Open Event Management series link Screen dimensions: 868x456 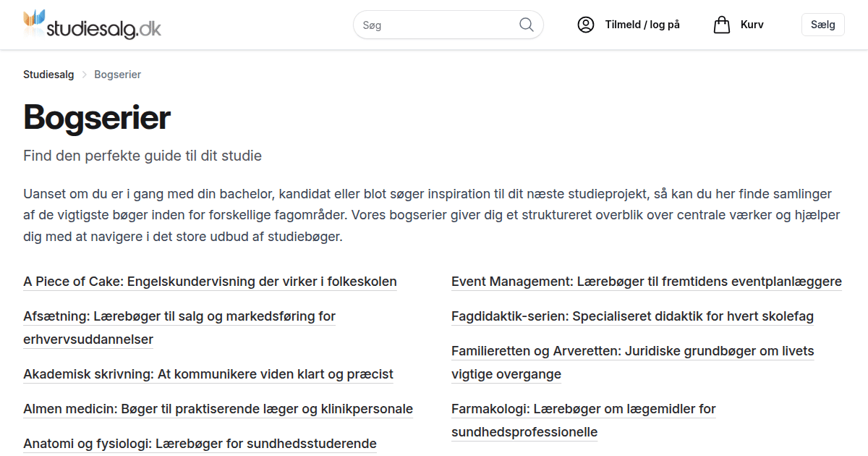(x=646, y=282)
